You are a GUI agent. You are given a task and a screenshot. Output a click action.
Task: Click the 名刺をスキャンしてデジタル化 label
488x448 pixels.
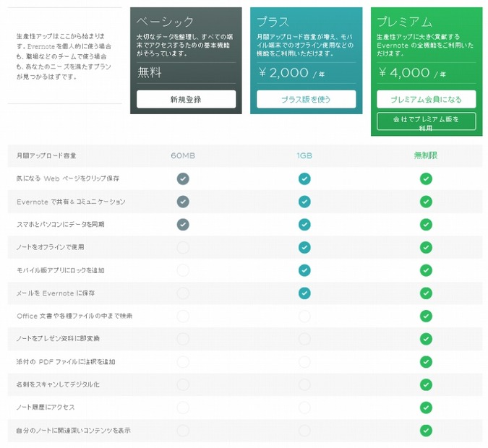58,384
